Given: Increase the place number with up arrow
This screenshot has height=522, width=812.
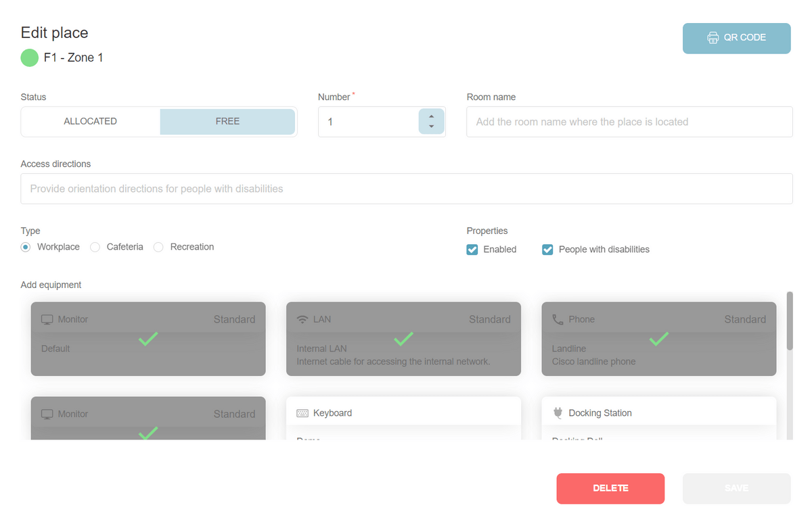Looking at the screenshot, I should [431, 116].
